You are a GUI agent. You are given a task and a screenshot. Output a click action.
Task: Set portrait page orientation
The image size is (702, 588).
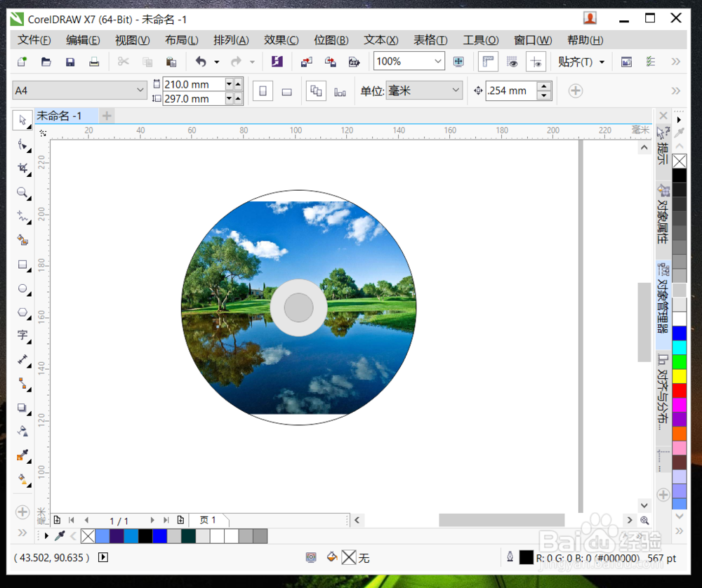click(263, 91)
